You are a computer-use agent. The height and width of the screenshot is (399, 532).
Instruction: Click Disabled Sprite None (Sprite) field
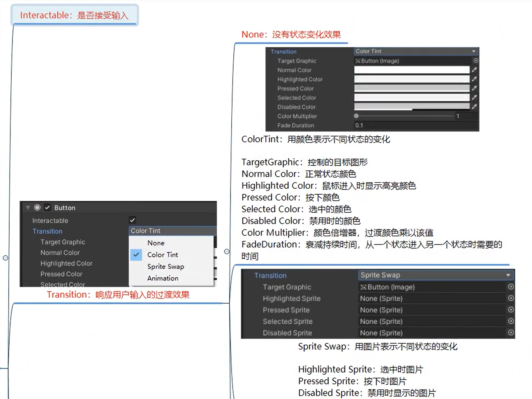433,333
